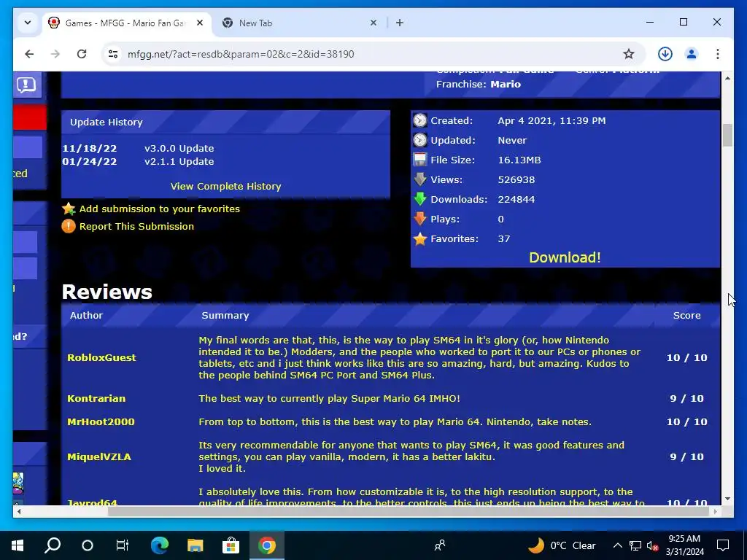Open File Explorer from the taskbar
The height and width of the screenshot is (560, 747).
195,545
